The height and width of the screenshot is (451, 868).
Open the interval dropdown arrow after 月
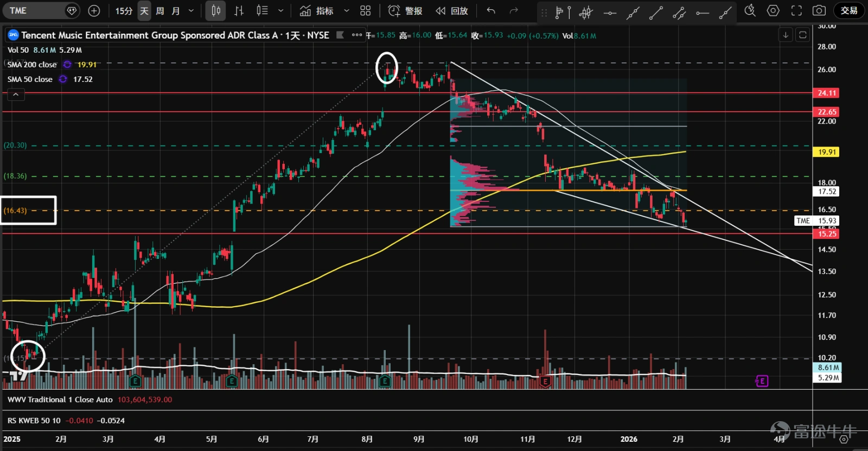click(191, 10)
